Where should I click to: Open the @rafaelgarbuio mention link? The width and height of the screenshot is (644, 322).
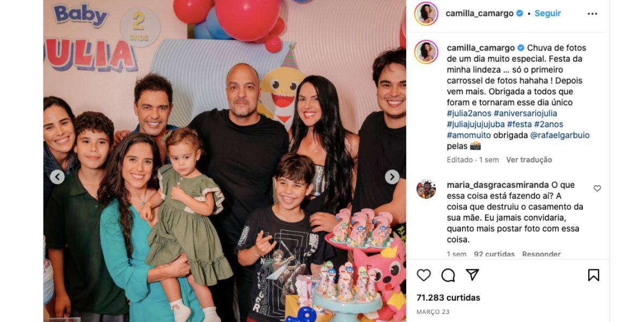560,135
